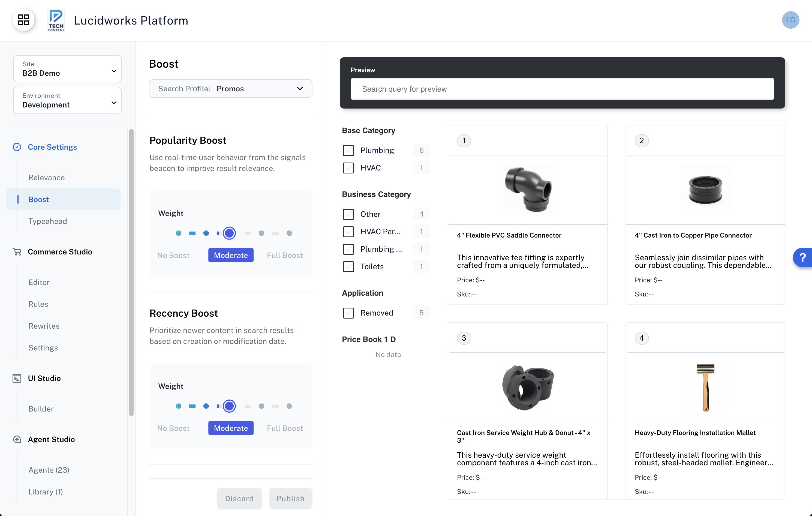Click No Boost under Recency Boost
Viewport: 812px width, 516px height.
[x=173, y=428]
